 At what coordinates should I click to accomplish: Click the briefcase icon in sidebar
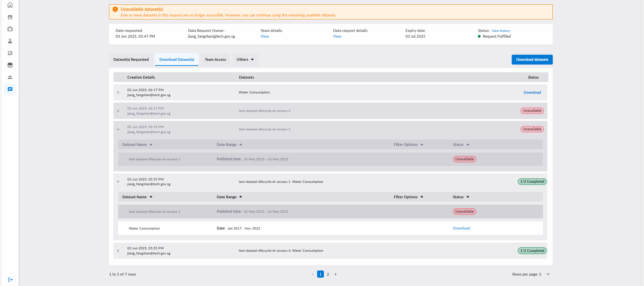point(10,29)
